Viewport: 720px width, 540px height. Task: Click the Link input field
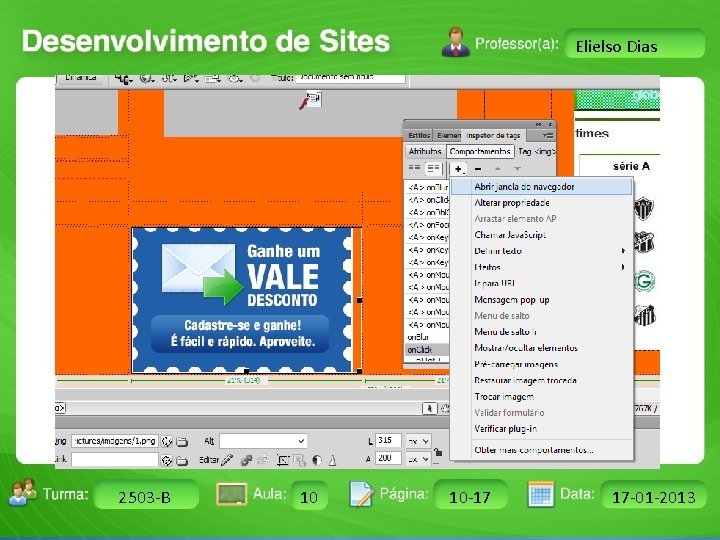click(115, 460)
